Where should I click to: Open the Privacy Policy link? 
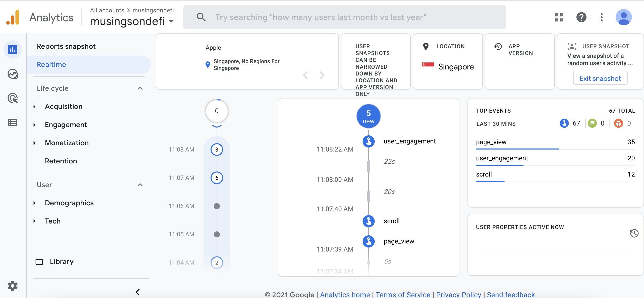click(458, 294)
